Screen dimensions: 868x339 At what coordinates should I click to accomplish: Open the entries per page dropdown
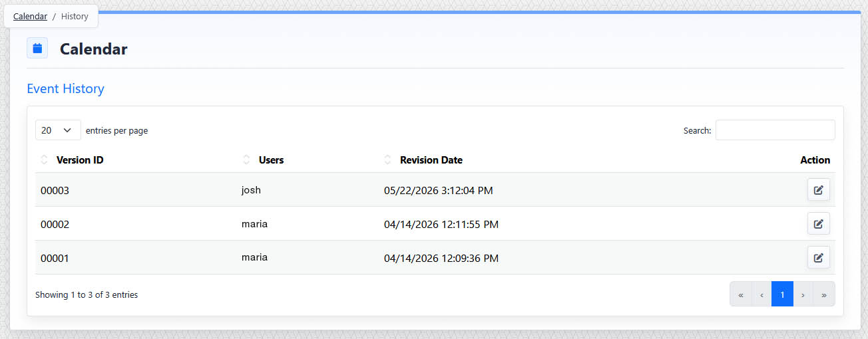pyautogui.click(x=58, y=130)
